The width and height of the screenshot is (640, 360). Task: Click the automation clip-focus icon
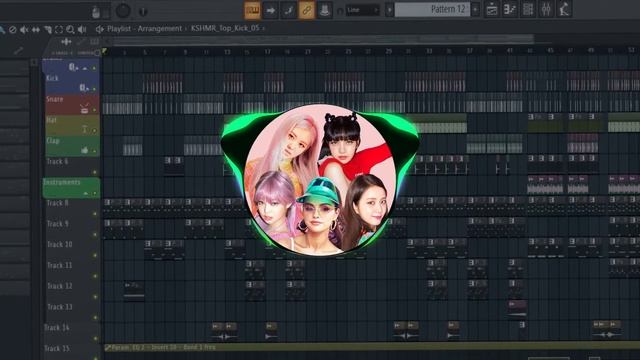(x=81, y=42)
